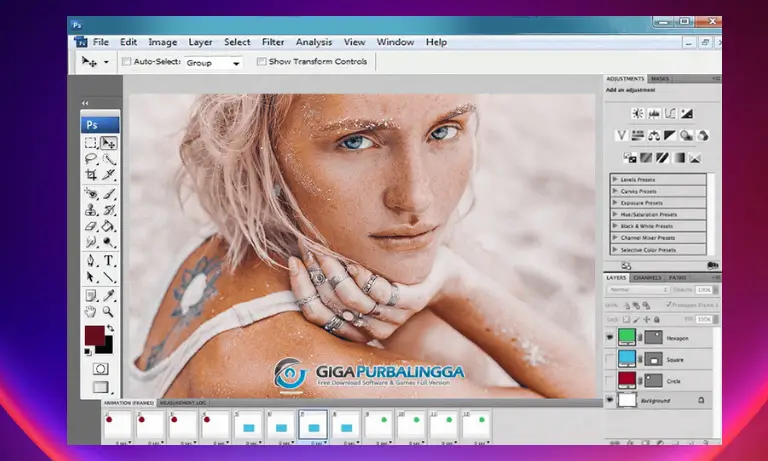Check Show Transform Controls
The height and width of the screenshot is (461, 768).
pyautogui.click(x=262, y=62)
